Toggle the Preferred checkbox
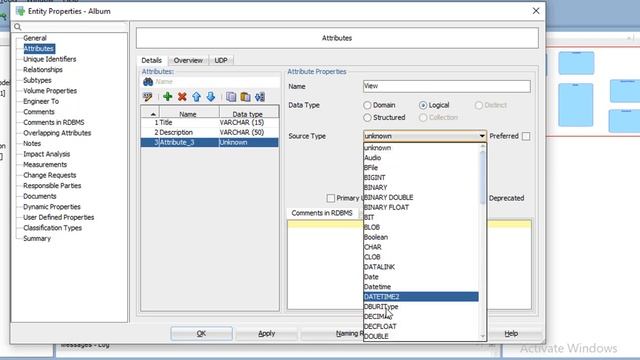This screenshot has width=640, height=360. (x=526, y=136)
